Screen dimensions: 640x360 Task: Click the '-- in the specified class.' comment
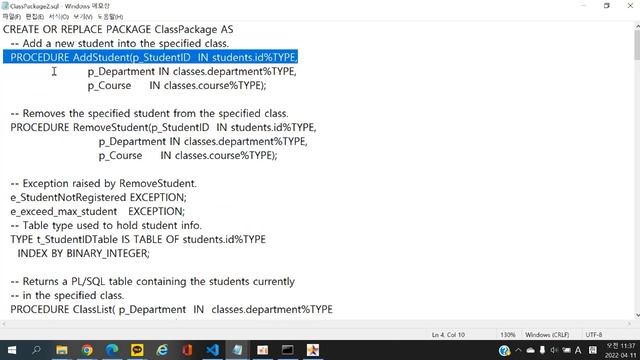tap(67, 296)
